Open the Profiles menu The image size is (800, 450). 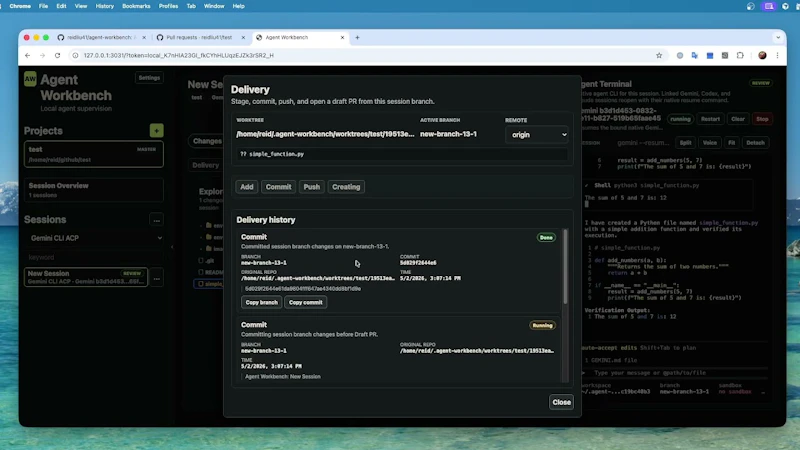[x=168, y=6]
